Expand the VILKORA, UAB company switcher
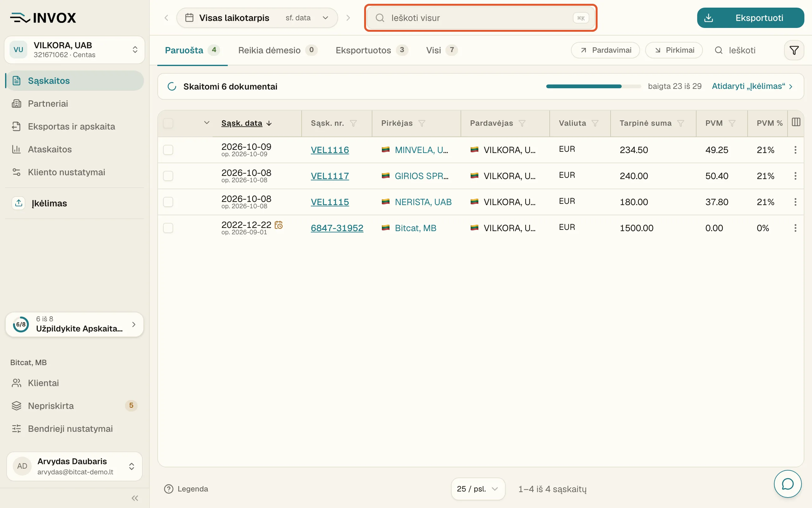 [x=75, y=50]
